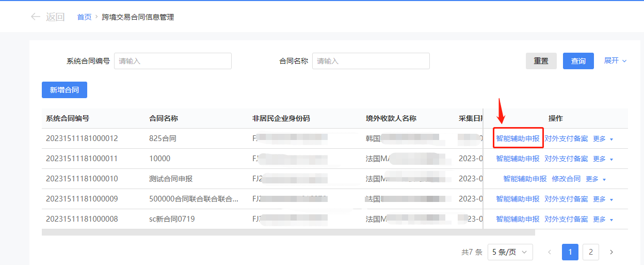Open the 5条/页 page size dropdown

tap(510, 252)
